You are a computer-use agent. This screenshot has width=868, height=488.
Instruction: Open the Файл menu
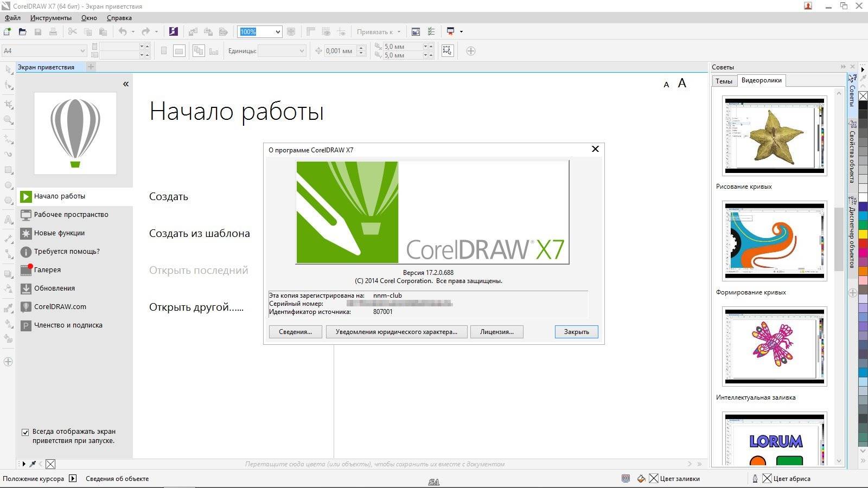[13, 18]
